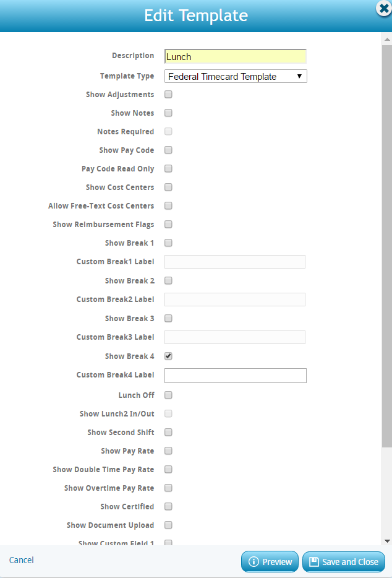The height and width of the screenshot is (578, 392).
Task: Check the Show Overtime Pay Rate box
Action: tap(168, 488)
